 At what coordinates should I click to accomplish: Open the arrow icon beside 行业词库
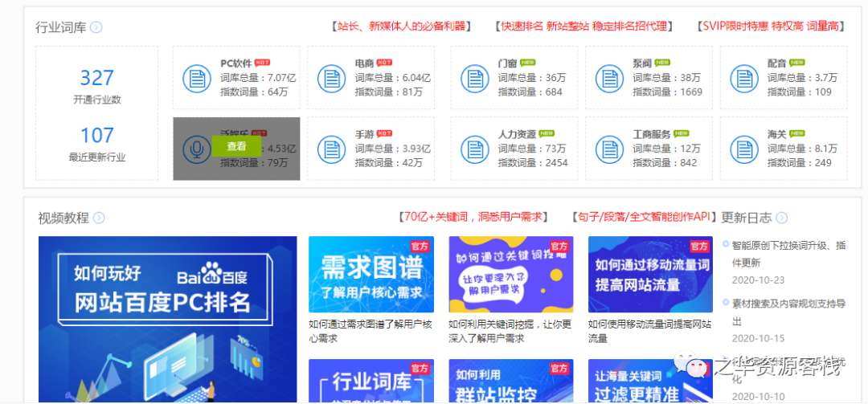96,27
